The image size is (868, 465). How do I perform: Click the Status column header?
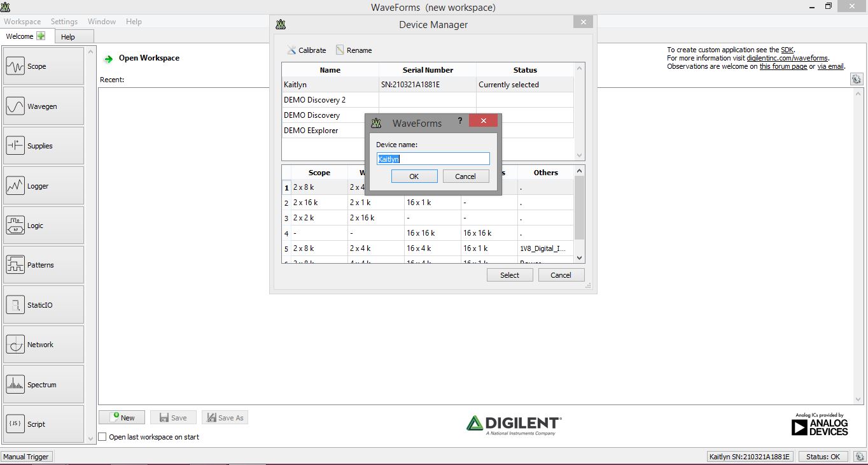[x=525, y=70]
